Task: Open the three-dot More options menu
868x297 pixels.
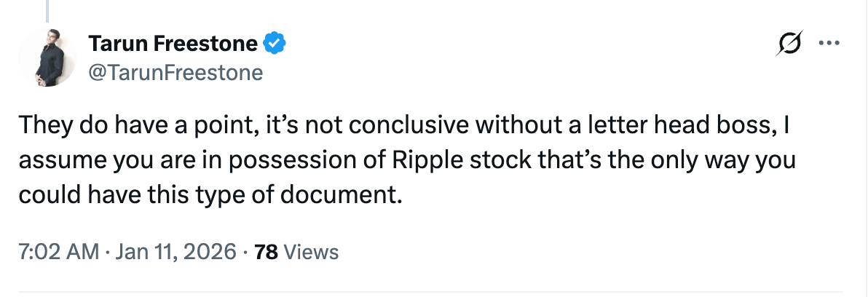Action: 829,44
